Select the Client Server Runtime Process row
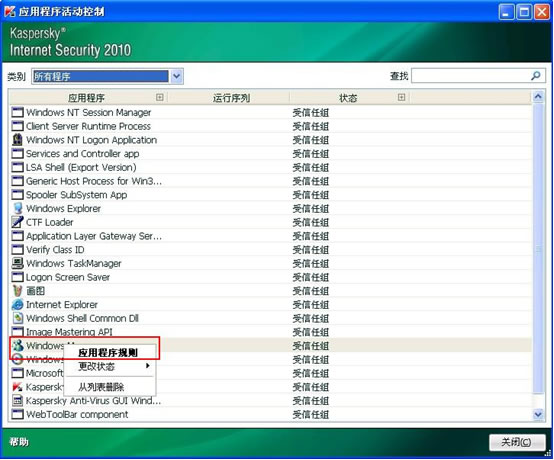The image size is (554, 460). point(271,126)
